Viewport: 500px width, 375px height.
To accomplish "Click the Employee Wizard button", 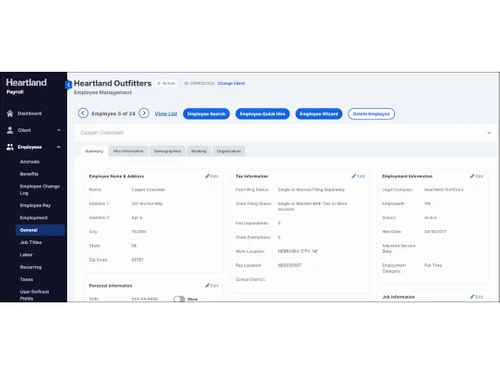I will [x=319, y=114].
